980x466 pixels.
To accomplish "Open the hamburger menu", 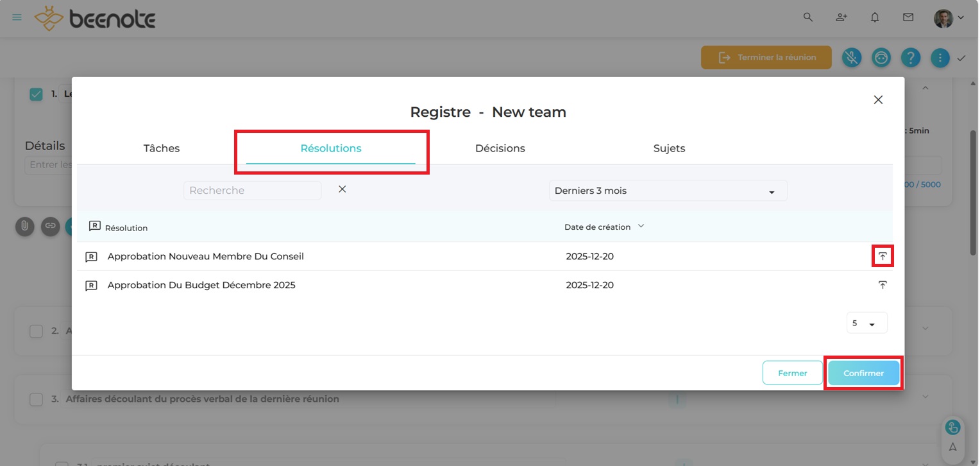I will click(x=17, y=17).
